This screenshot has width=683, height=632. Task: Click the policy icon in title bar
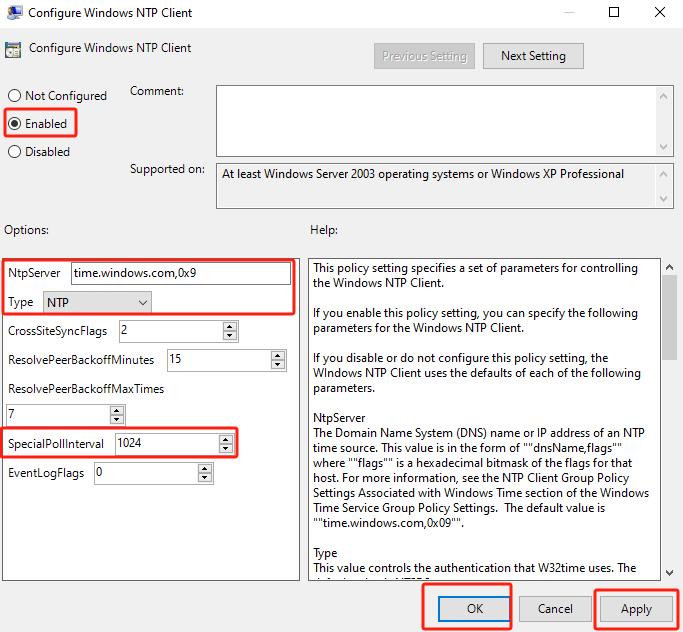pos(14,13)
